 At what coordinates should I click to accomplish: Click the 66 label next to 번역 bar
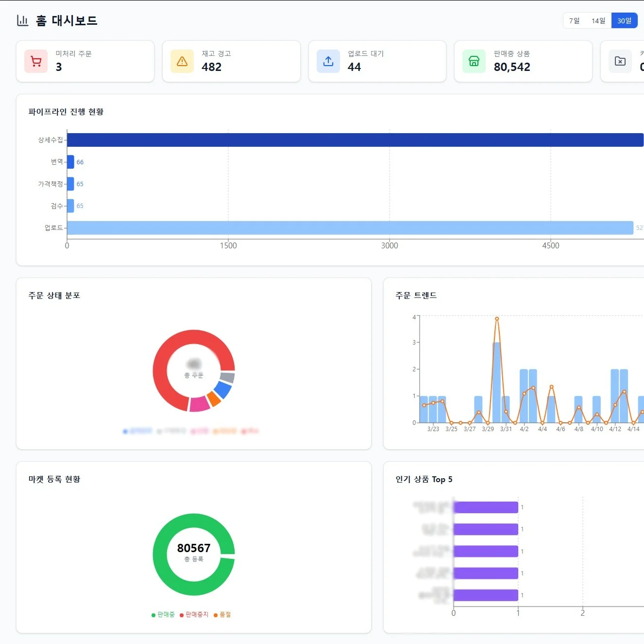(x=80, y=162)
